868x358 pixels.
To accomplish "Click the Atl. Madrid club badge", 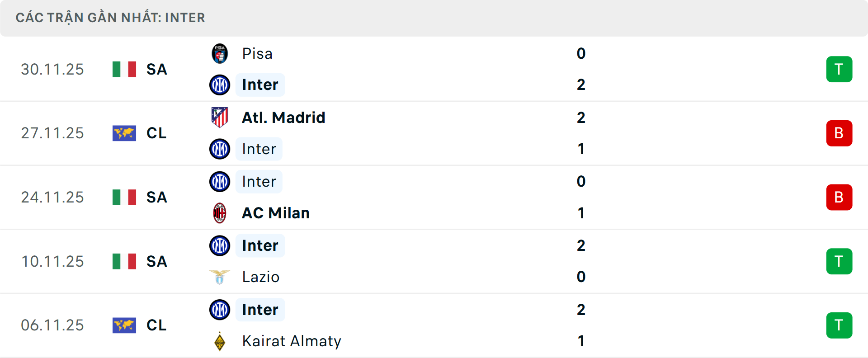I will pos(220,117).
